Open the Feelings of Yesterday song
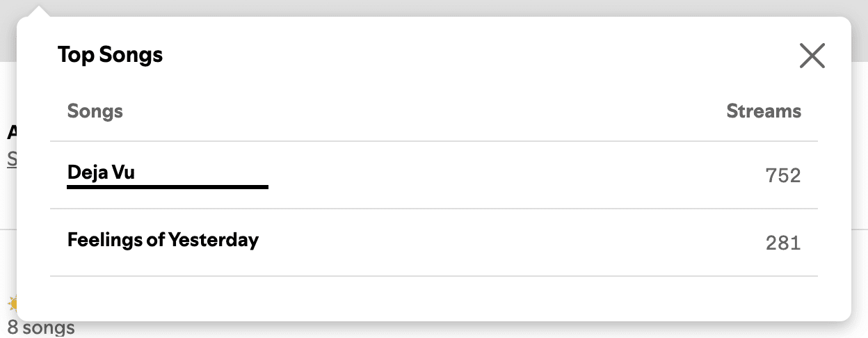Screen dimensions: 868x338 tap(163, 240)
